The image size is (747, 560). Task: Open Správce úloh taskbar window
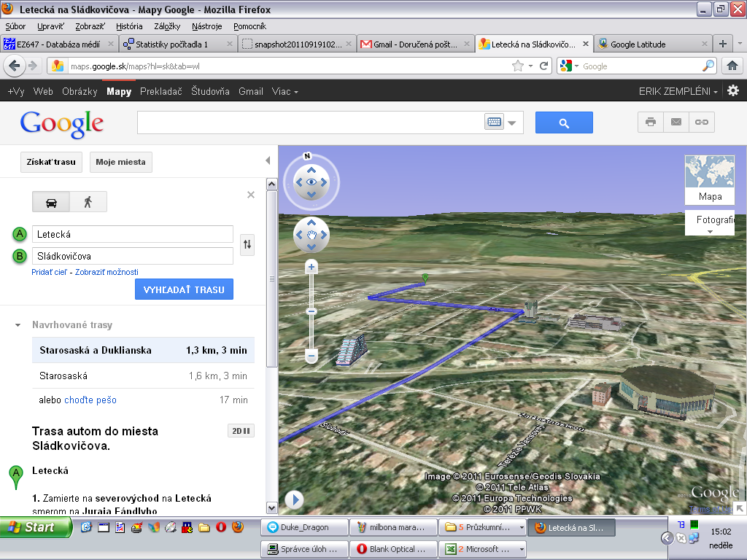(x=304, y=549)
